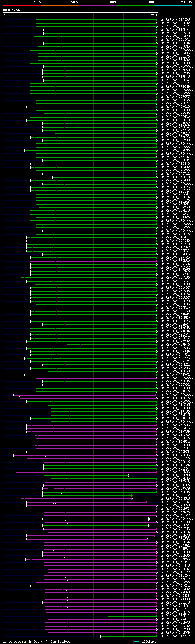Select label UniRef100_B1AT36
The image size is (195, 644).
175,411
